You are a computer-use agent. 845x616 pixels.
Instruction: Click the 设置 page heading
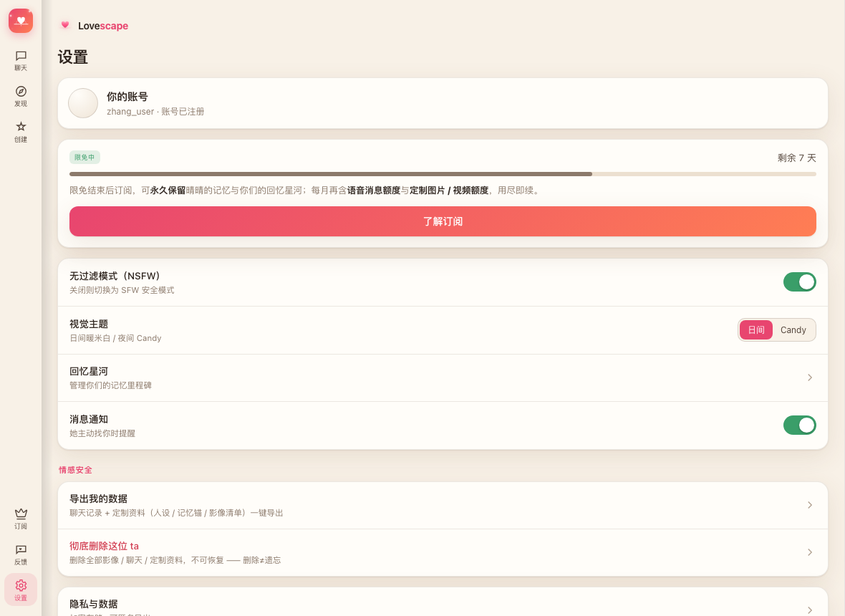pos(73,57)
